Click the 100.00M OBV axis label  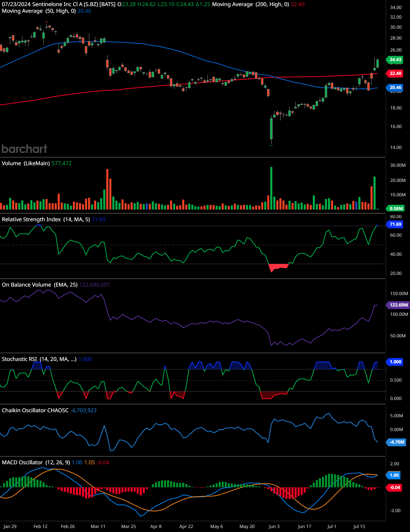399,314
